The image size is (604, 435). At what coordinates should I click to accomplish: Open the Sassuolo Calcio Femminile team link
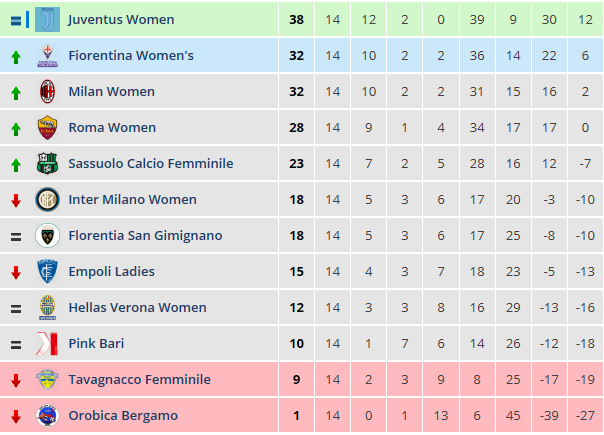pos(150,164)
